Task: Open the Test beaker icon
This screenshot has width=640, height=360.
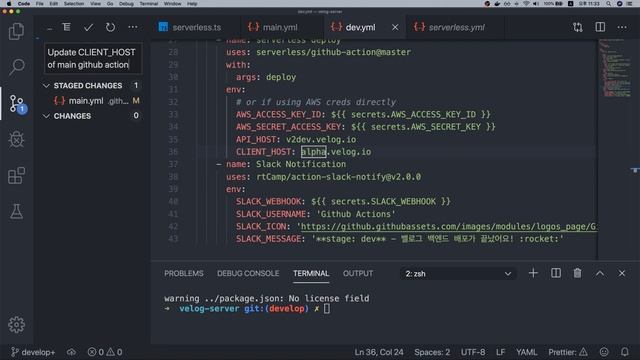Action: click(16, 211)
